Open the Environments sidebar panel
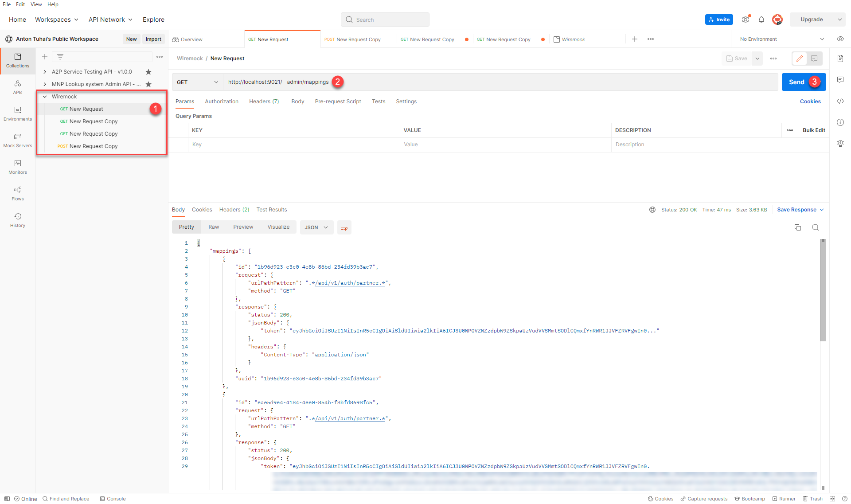Screen dimensions: 851x504 (x=18, y=113)
